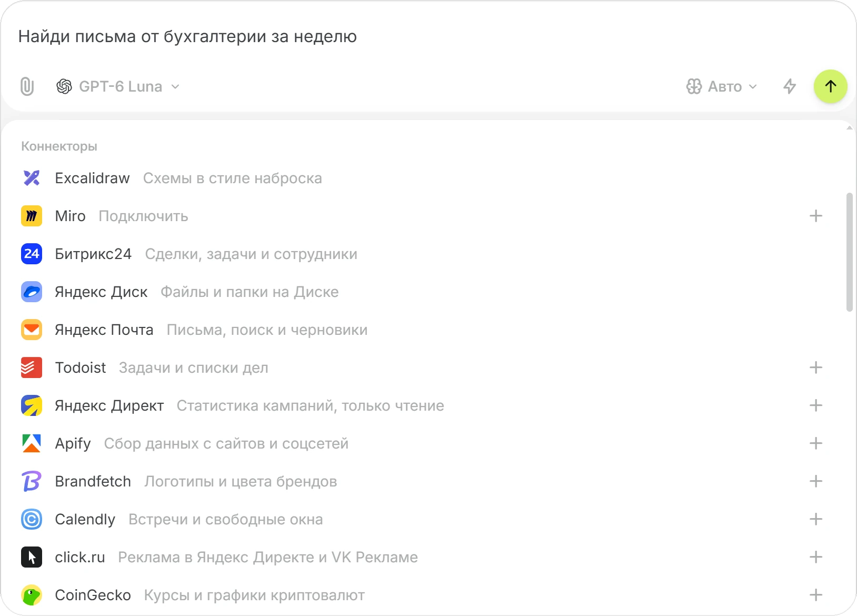The width and height of the screenshot is (857, 616).
Task: Click the paperclip attach file icon
Action: pyautogui.click(x=27, y=86)
